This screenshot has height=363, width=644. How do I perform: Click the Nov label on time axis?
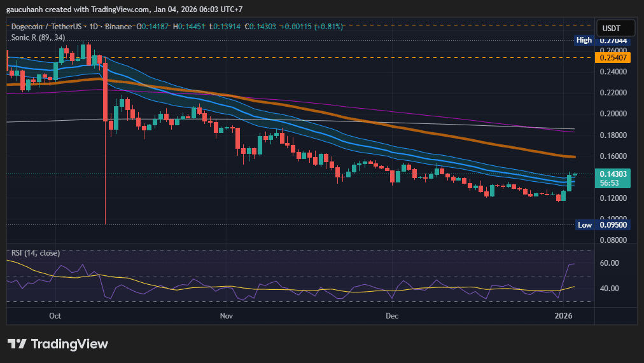[225, 315]
